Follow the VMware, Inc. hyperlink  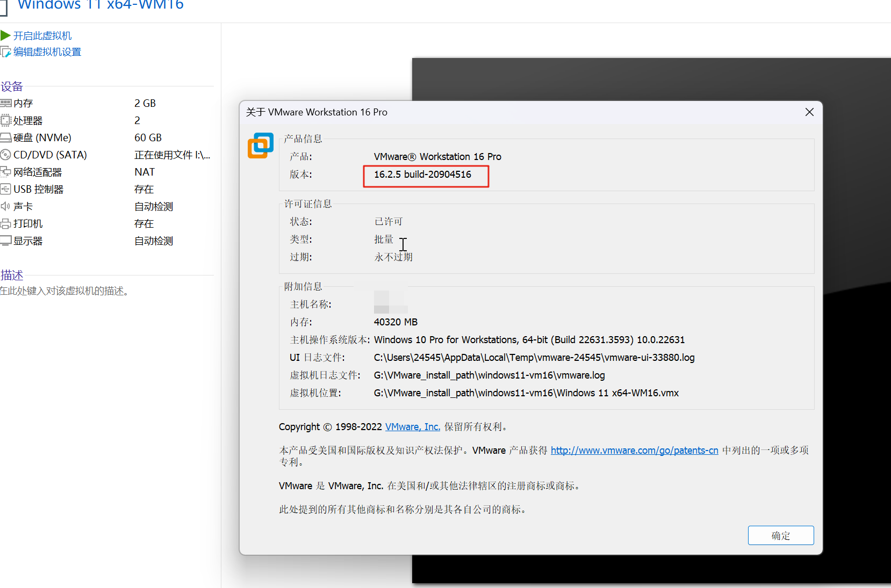[413, 427]
